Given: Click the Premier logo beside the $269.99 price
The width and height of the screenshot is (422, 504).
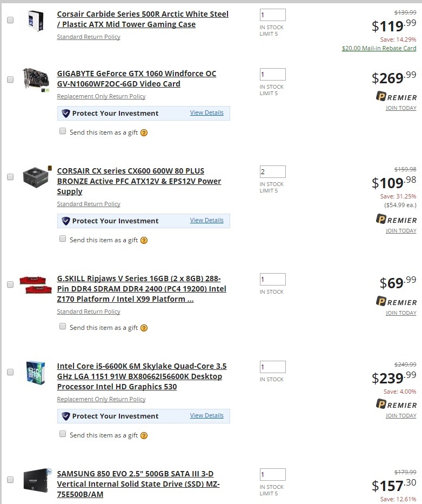Looking at the screenshot, I should pyautogui.click(x=397, y=97).
